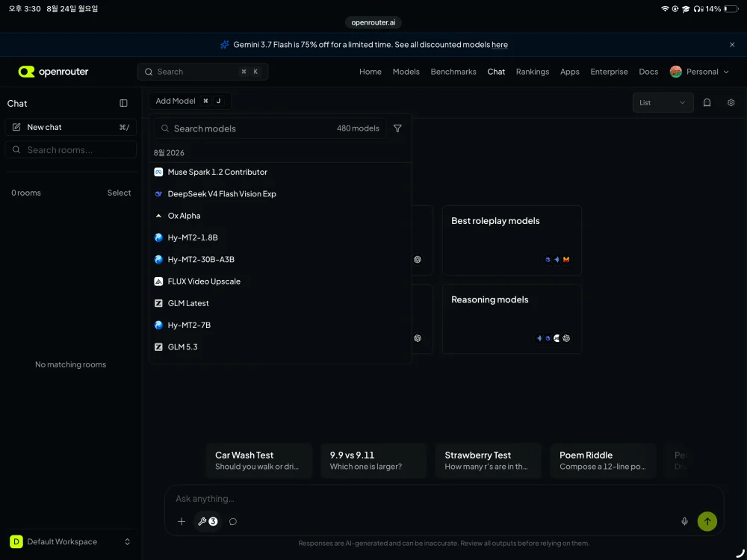Tap the headphones status icon
747x560 pixels.
[698, 8]
